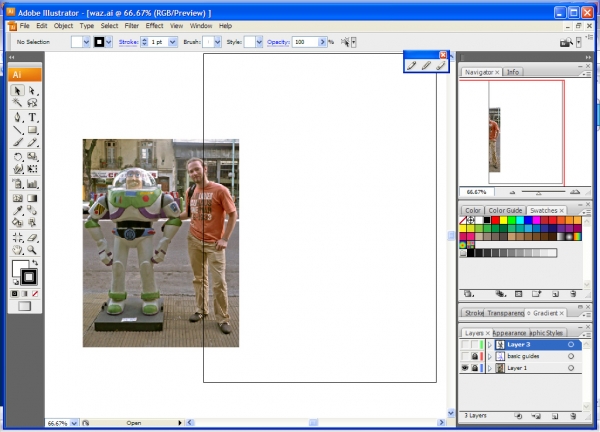Image resolution: width=600 pixels, height=432 pixels.
Task: Click the Stroke link in control bar
Action: coord(128,42)
